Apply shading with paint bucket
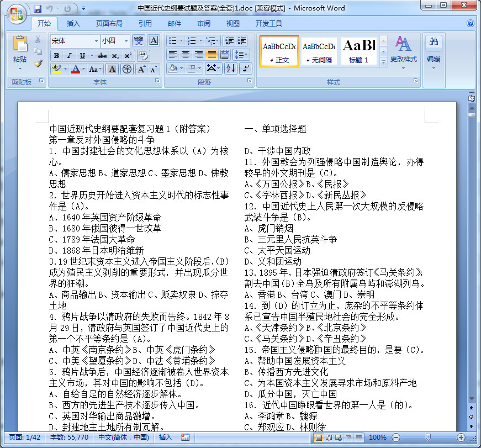481x448 pixels. (x=173, y=68)
